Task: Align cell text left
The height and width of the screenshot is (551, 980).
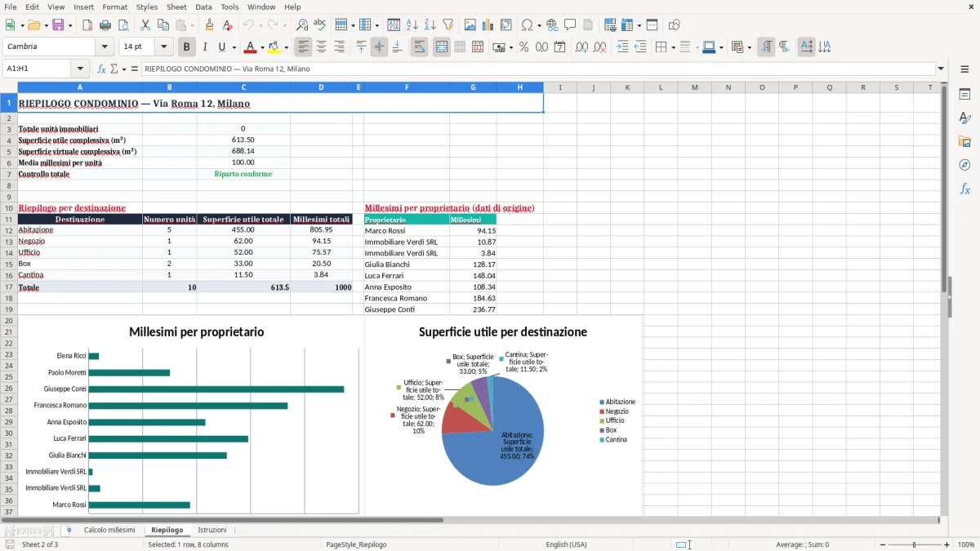Action: pos(303,47)
